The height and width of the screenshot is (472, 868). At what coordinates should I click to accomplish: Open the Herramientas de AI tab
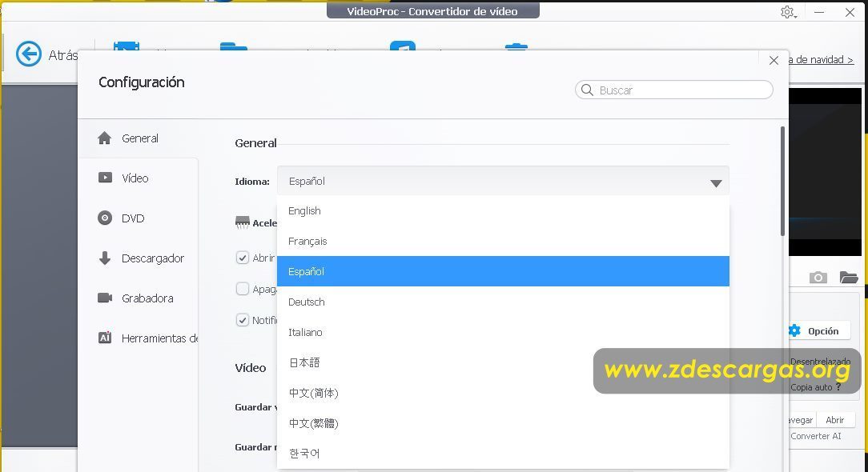(138, 338)
